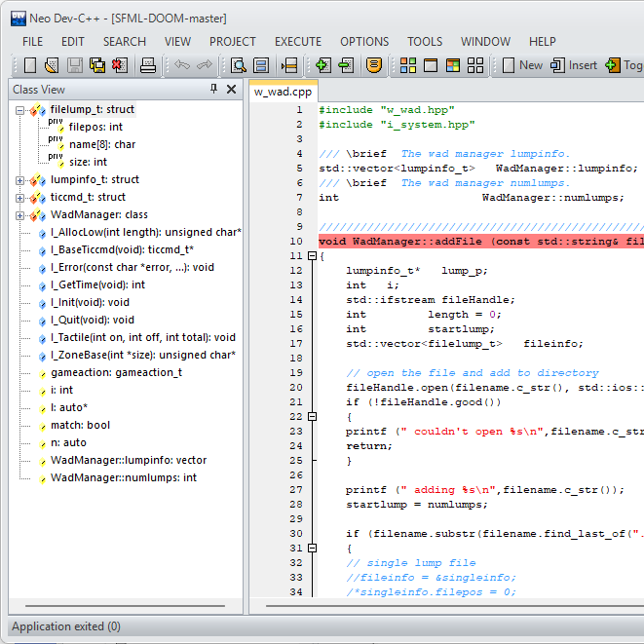Viewport: 644px width, 644px height.
Task: Click the New file icon in toolbar
Action: click(x=30, y=65)
